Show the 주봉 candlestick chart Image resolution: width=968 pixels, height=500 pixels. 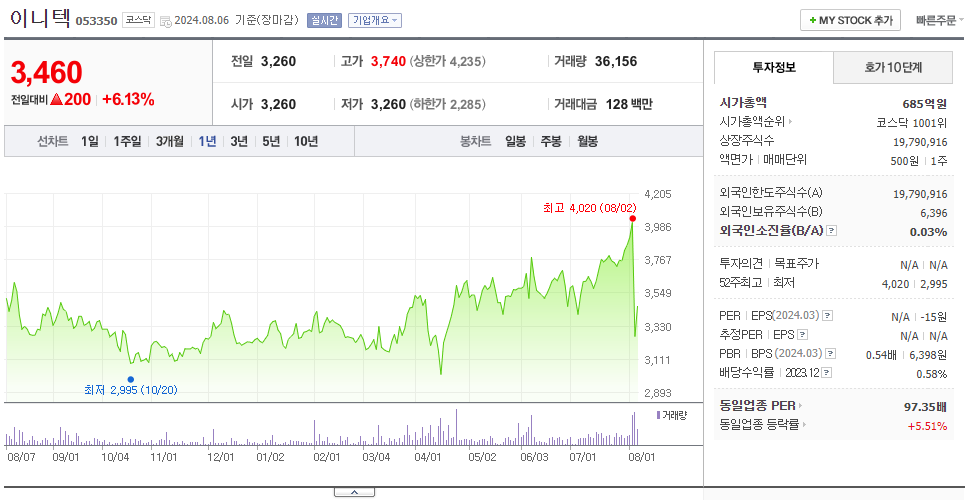pyautogui.click(x=551, y=141)
